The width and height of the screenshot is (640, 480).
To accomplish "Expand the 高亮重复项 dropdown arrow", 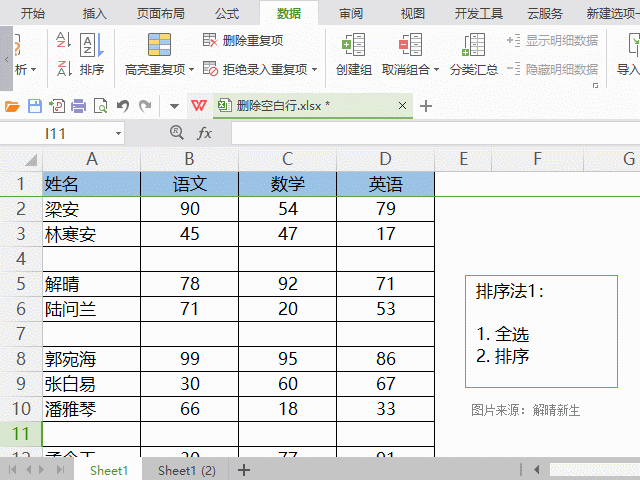I will coord(191,70).
